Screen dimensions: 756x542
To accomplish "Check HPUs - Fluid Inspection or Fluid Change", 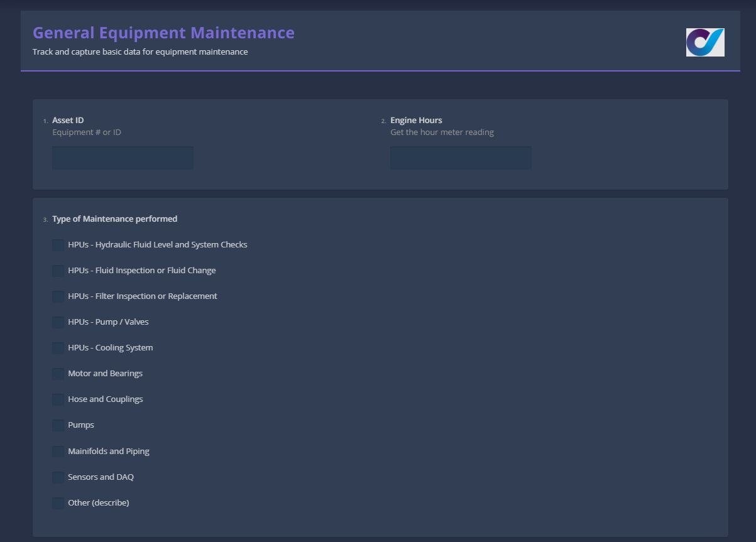I will pos(58,271).
